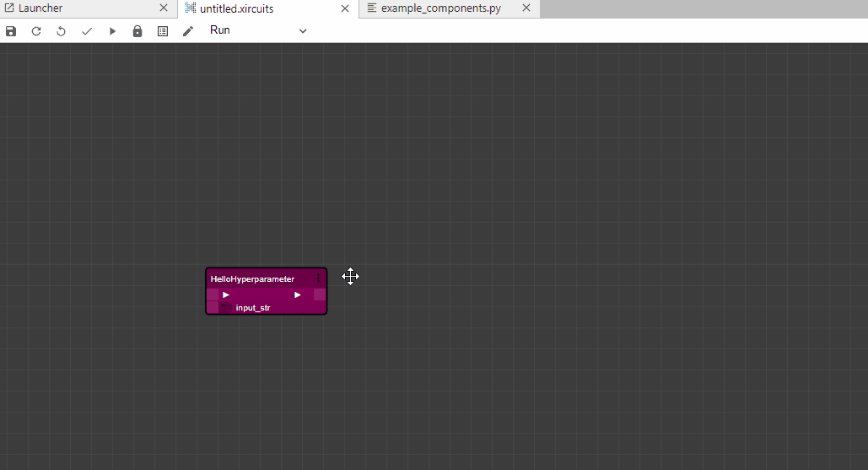Click the node's right output flow port
Viewport: 868px width, 470px height.
click(x=319, y=294)
